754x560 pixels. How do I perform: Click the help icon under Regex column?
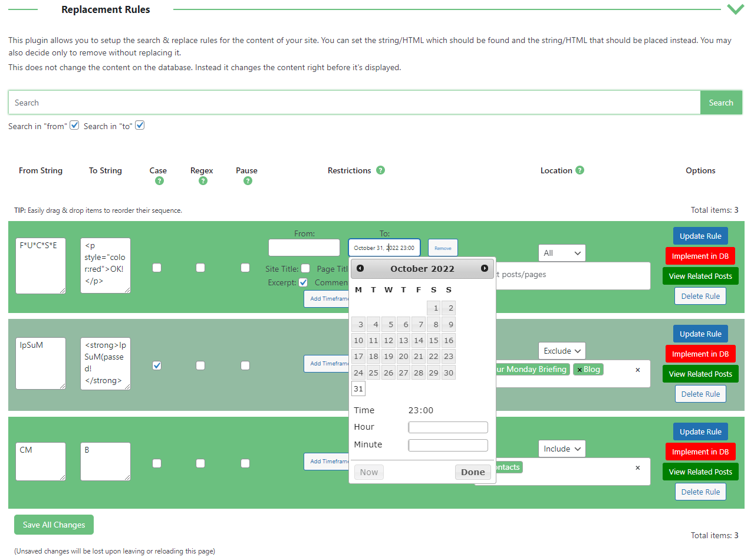click(203, 181)
